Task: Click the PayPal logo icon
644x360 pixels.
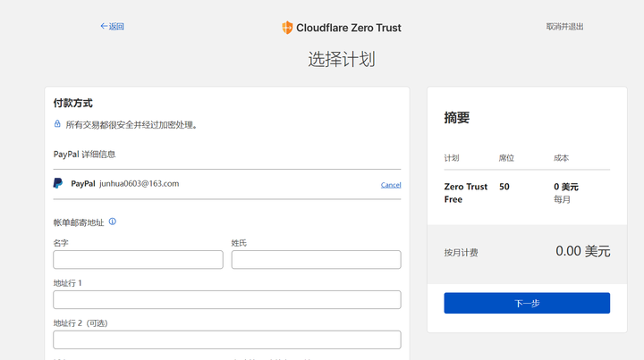Action: coord(58,183)
